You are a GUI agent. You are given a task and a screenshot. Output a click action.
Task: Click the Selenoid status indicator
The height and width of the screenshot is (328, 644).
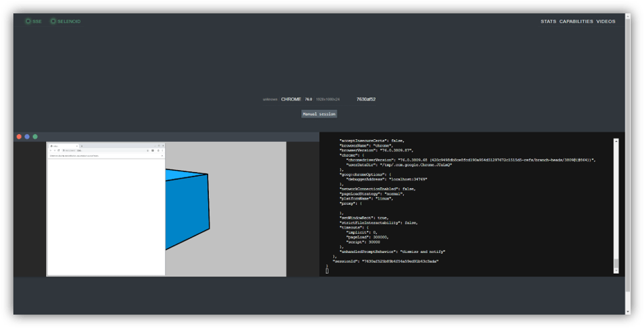[x=65, y=21]
